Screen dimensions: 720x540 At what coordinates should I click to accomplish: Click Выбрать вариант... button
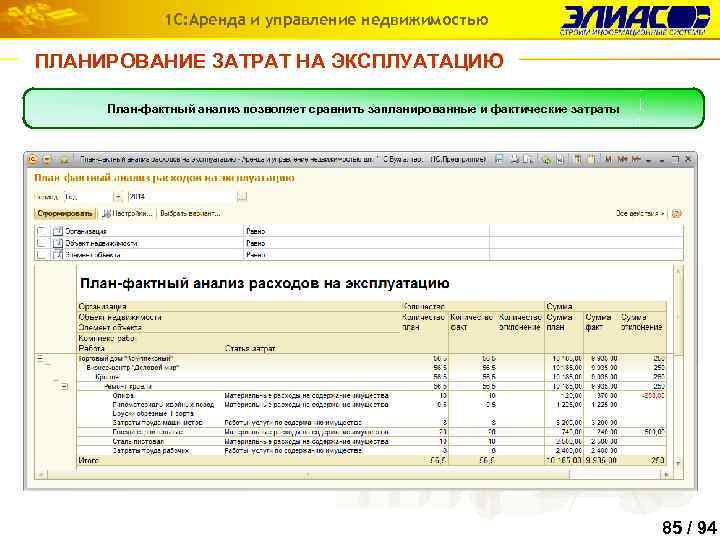click(x=190, y=214)
